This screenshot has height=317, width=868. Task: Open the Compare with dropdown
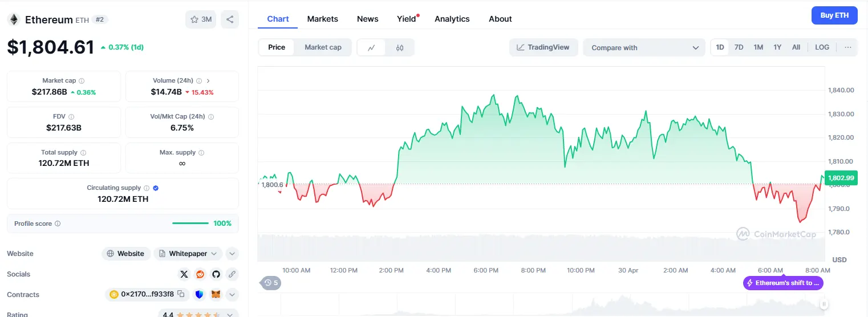644,48
